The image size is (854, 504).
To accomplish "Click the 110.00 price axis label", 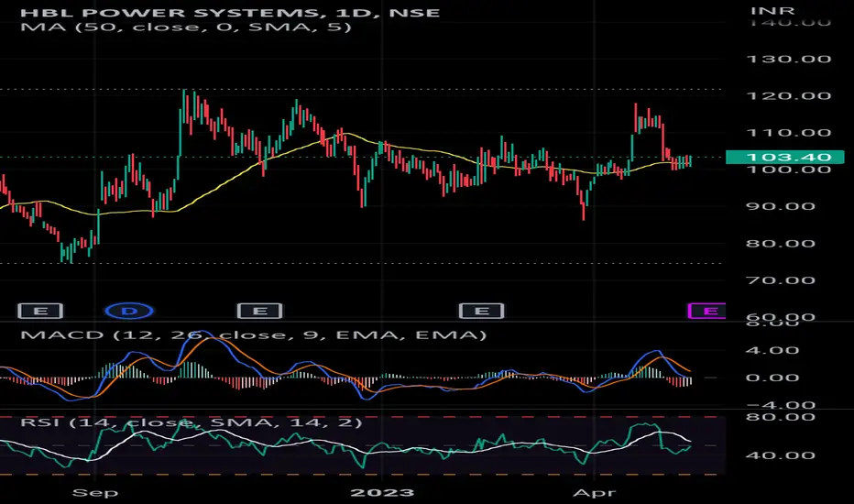I will [x=788, y=132].
